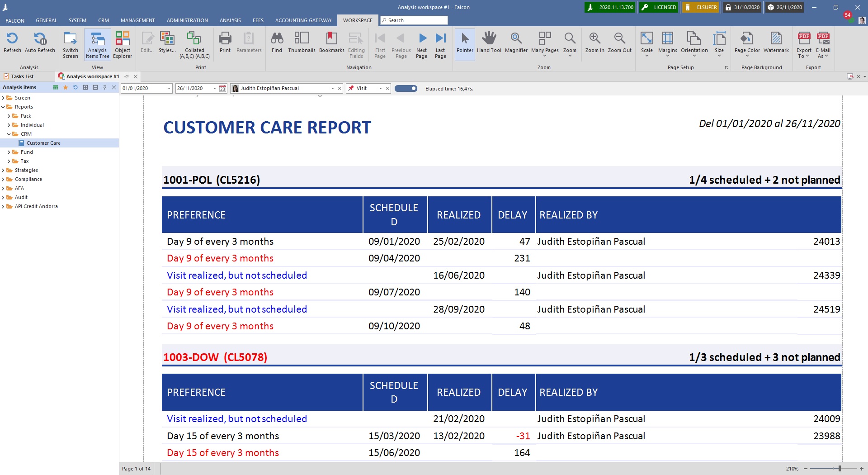
Task: Switch to the CRM ribbon tab
Action: pyautogui.click(x=104, y=20)
